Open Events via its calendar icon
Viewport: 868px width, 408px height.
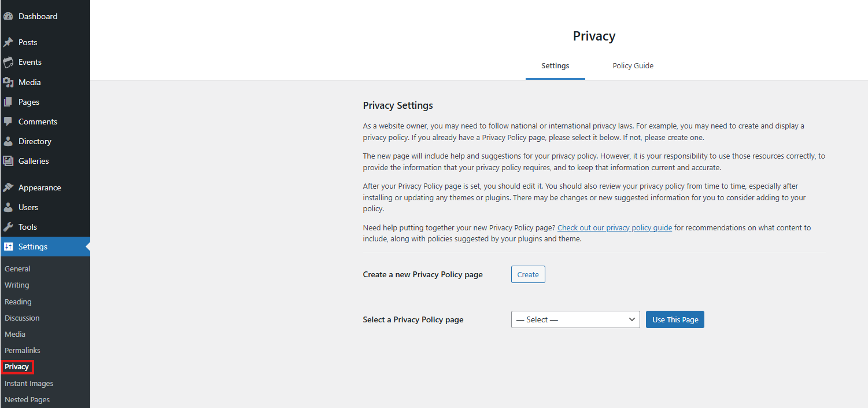8,63
